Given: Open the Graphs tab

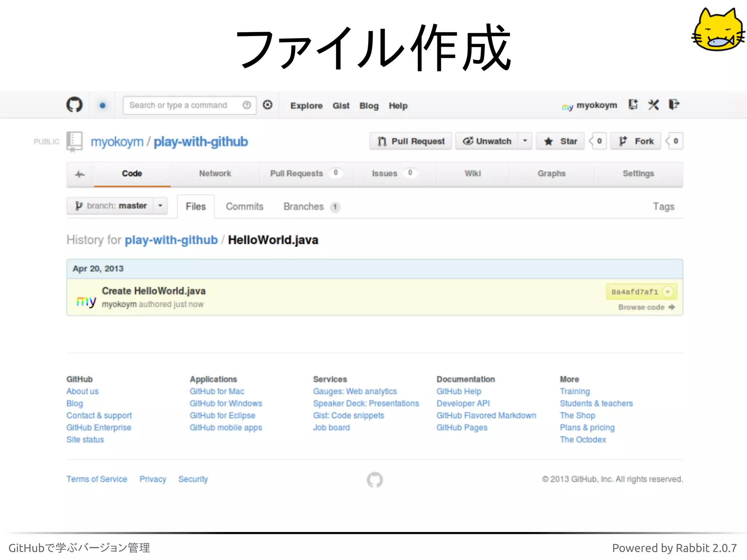Looking at the screenshot, I should coord(551,174).
